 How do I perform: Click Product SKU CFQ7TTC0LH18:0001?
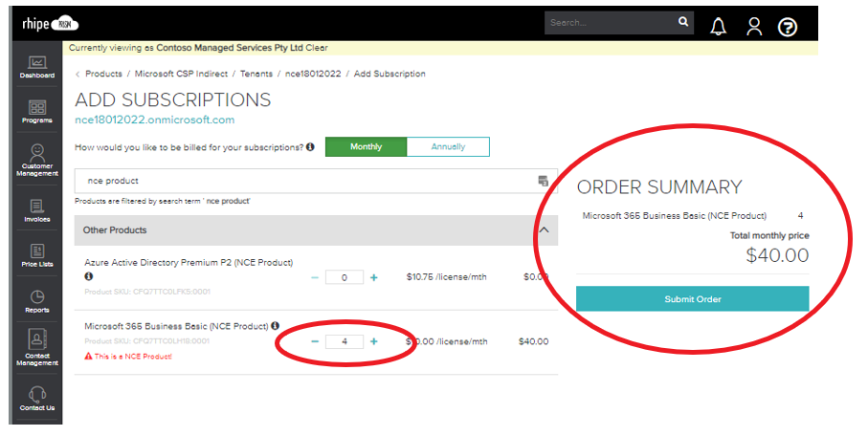pos(146,340)
